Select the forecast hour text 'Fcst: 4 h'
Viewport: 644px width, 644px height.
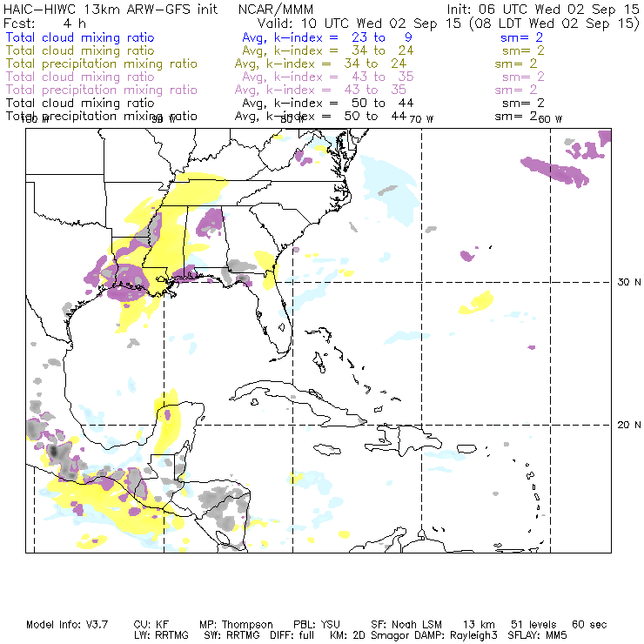pos(44,23)
